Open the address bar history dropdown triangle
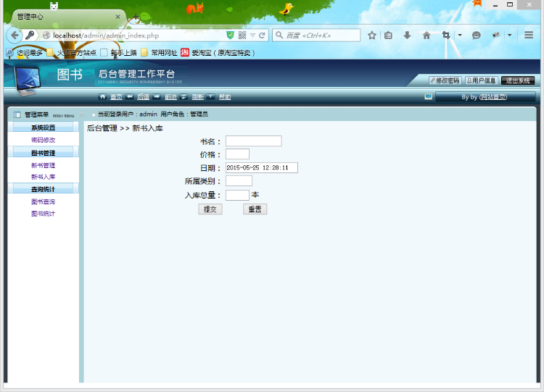This screenshot has width=544, height=392. tap(252, 36)
